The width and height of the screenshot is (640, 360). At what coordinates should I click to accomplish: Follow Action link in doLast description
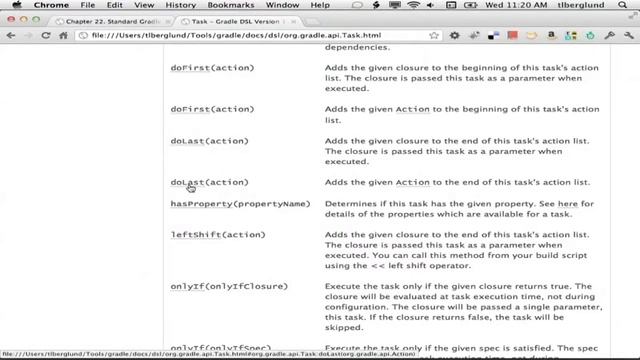(413, 182)
